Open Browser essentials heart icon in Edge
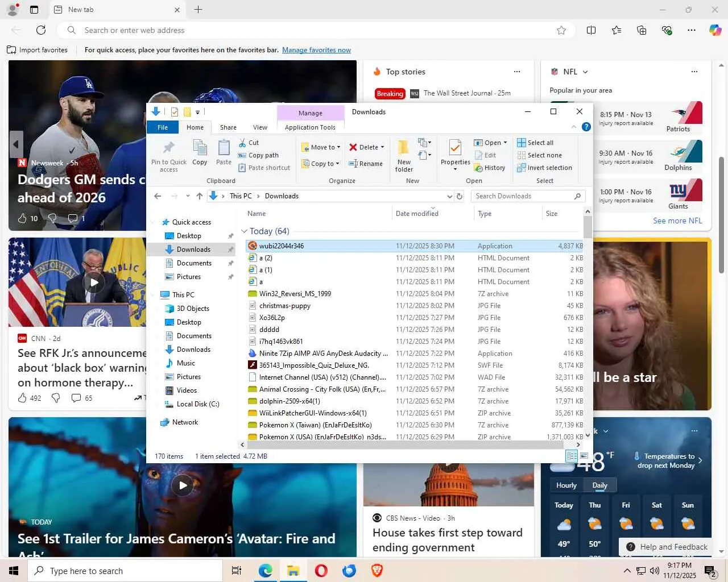Screen dimensions: 728x582 tap(667, 30)
